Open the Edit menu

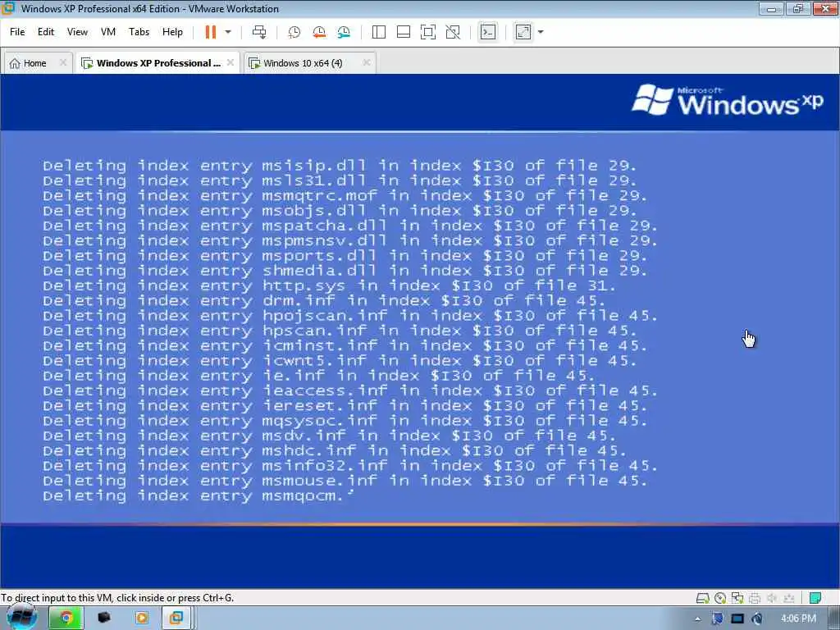pos(46,32)
